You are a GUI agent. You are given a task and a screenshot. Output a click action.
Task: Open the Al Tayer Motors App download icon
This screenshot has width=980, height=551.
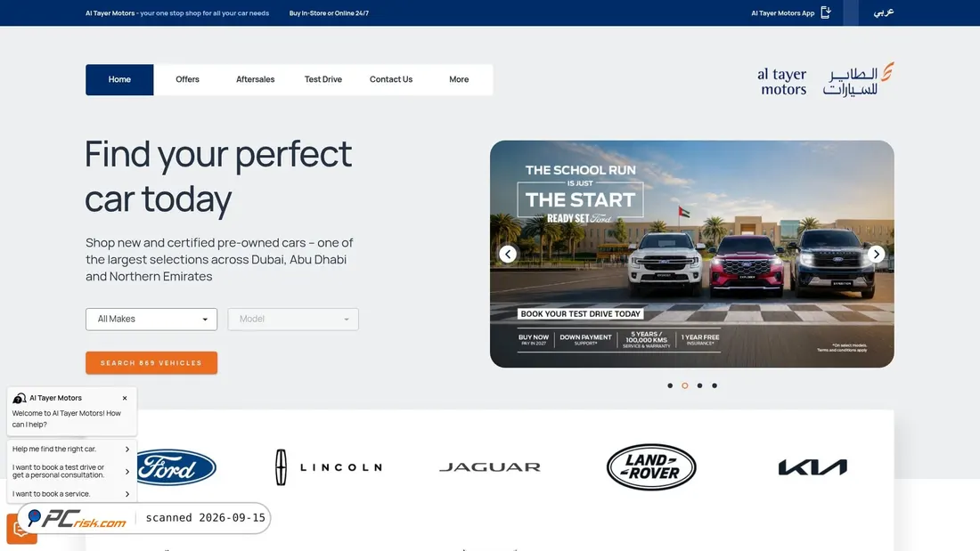[x=826, y=12]
